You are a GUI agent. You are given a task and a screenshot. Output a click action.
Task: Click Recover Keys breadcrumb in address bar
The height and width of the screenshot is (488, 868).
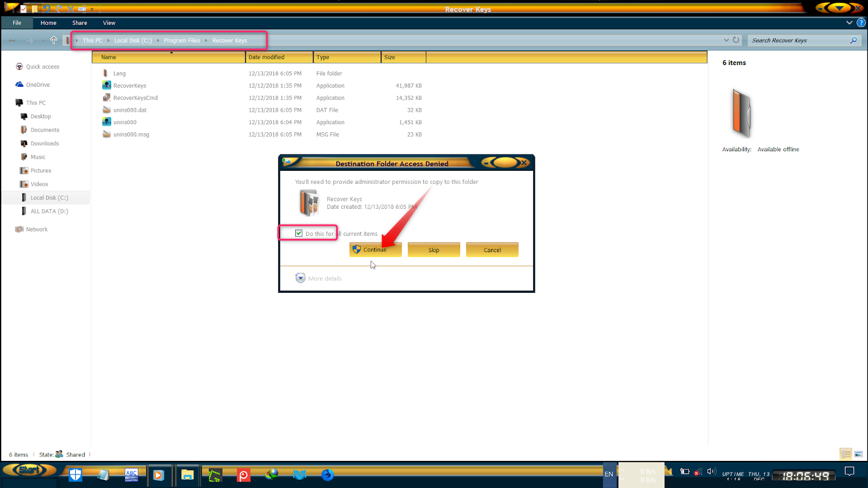[229, 41]
